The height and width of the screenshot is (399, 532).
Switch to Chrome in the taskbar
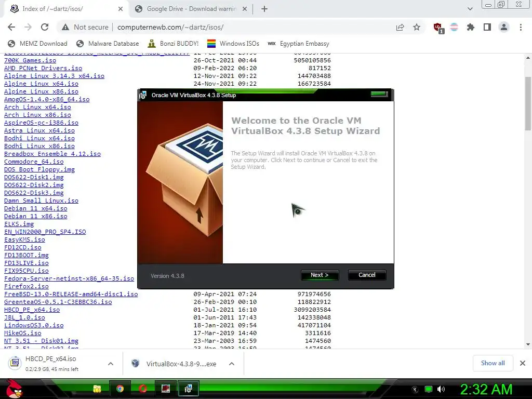120,389
